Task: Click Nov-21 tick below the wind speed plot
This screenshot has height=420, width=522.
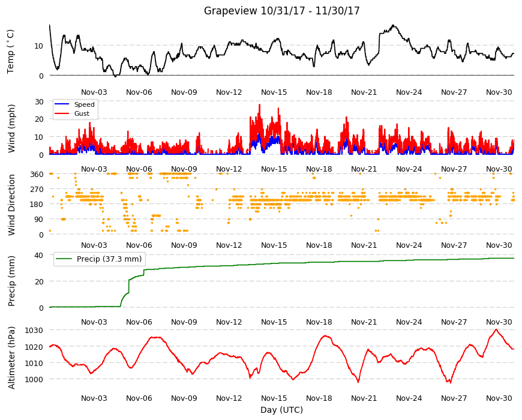Action: [x=364, y=169]
